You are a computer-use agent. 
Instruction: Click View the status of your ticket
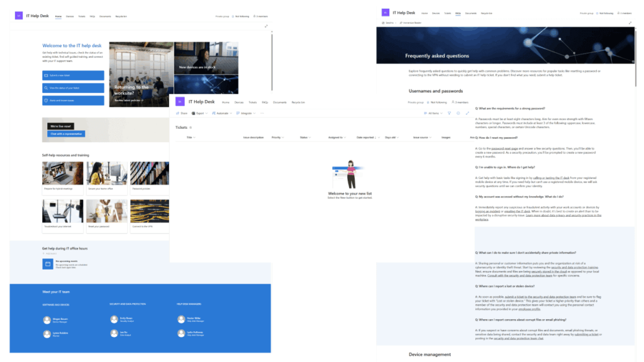73,88
